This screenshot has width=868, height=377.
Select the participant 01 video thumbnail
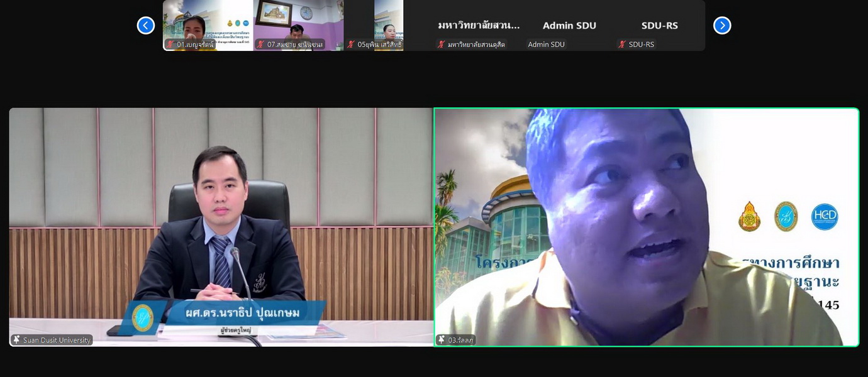point(208,25)
